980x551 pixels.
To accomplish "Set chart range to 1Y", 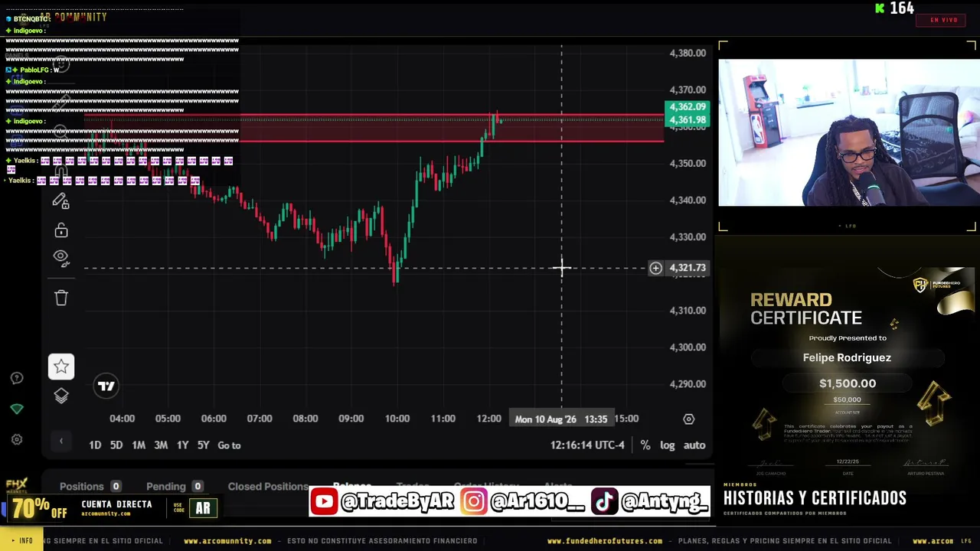I will (x=182, y=445).
